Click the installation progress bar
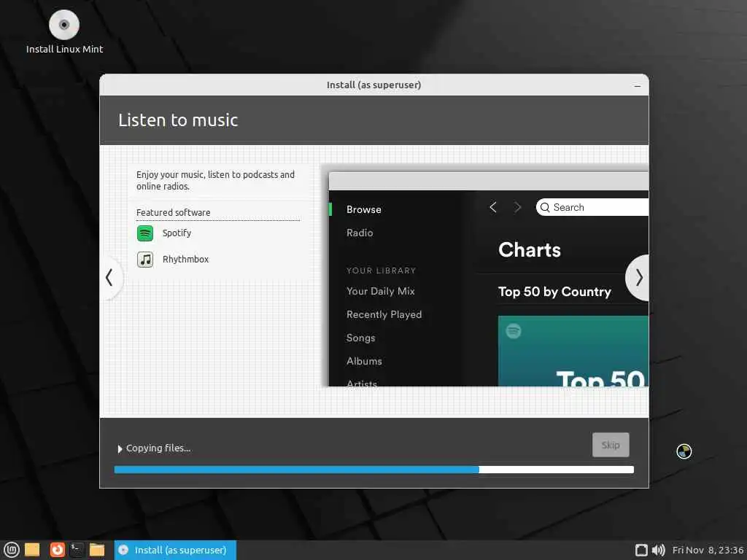 point(374,470)
